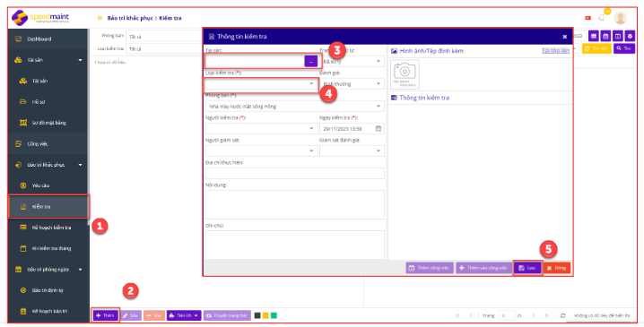Viewport: 644px width, 327px height.
Task: Select the dark gray status color swatch
Action: coord(257,315)
